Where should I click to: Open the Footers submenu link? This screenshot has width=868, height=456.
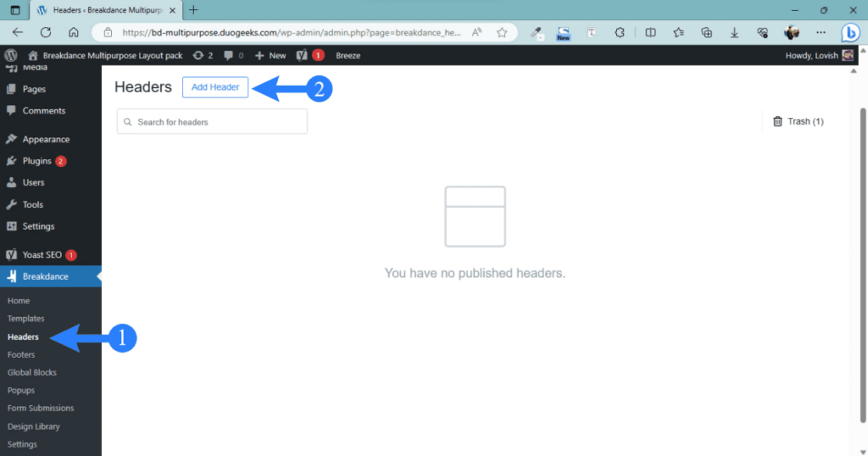point(21,355)
